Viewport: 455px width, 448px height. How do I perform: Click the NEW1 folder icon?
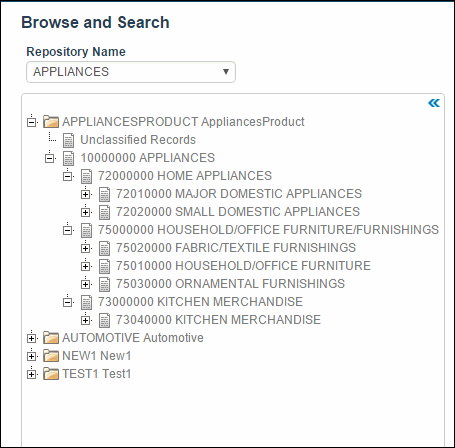(x=51, y=356)
